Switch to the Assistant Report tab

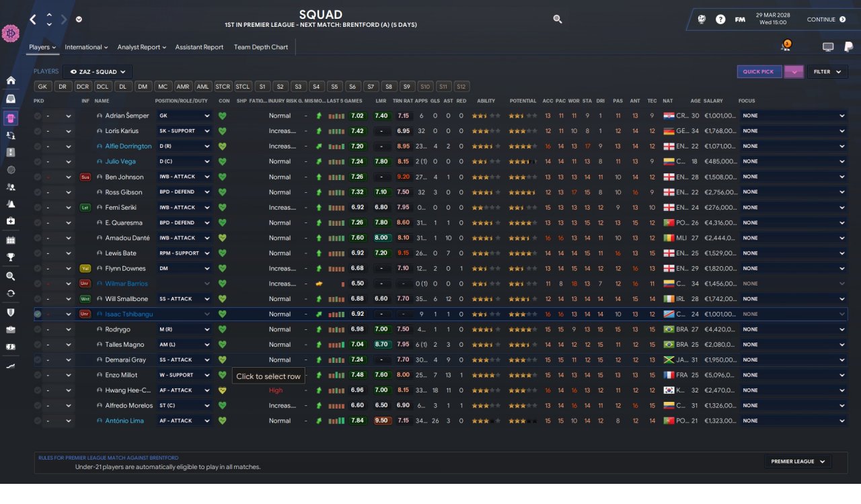[x=199, y=47]
